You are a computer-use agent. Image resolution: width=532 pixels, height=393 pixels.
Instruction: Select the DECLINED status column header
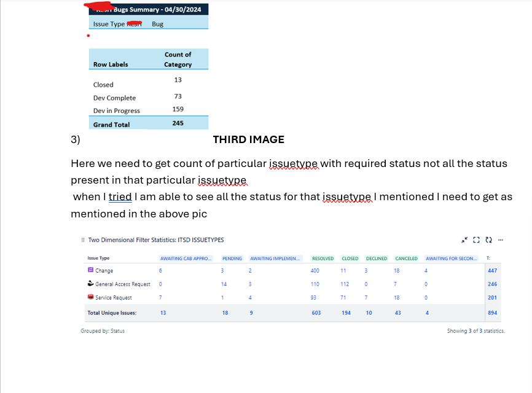377,258
